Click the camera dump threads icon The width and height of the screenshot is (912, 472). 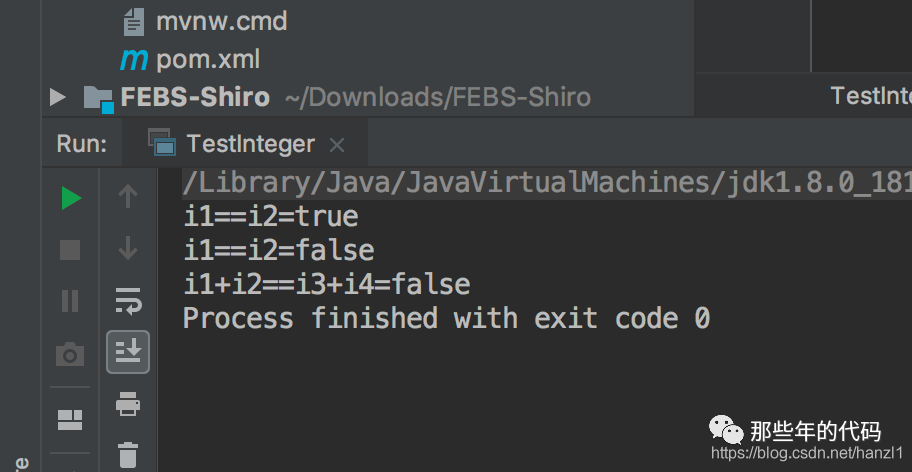pyautogui.click(x=70, y=354)
